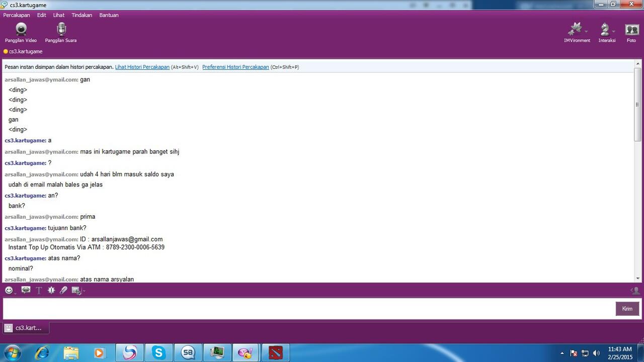The height and width of the screenshot is (362, 644).
Task: Attach a file with the paperclip icon
Action: coord(63,290)
